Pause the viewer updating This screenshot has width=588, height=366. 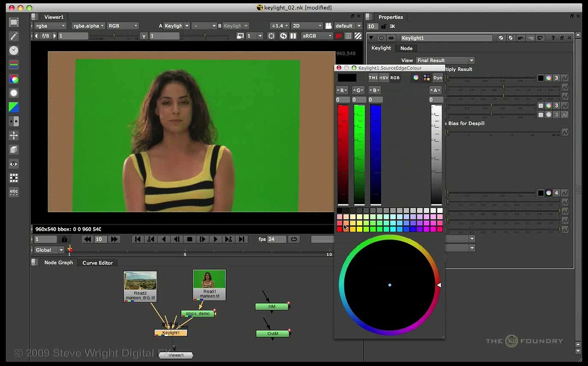(x=293, y=36)
